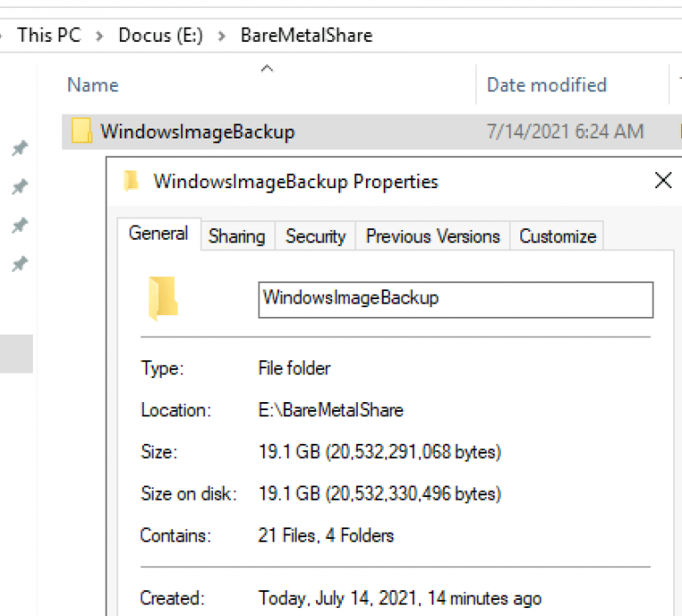The image size is (682, 616).
Task: Expand chevron between This PC and Docus
Action: click(x=99, y=36)
